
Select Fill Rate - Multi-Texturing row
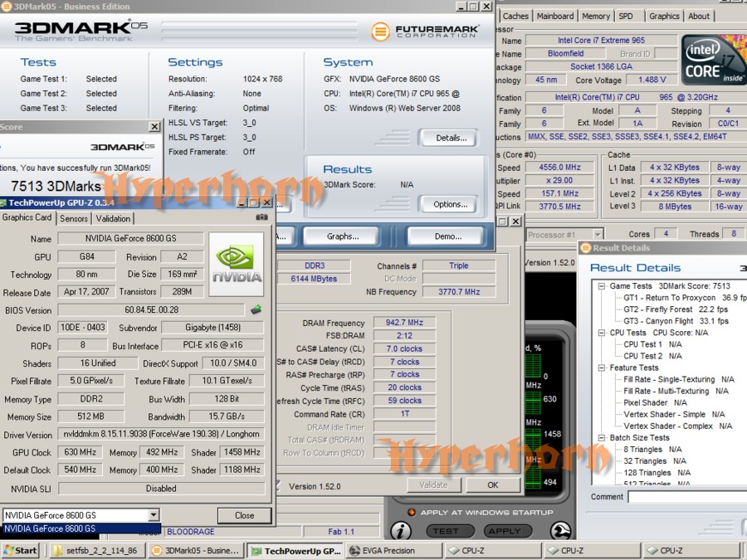676,391
